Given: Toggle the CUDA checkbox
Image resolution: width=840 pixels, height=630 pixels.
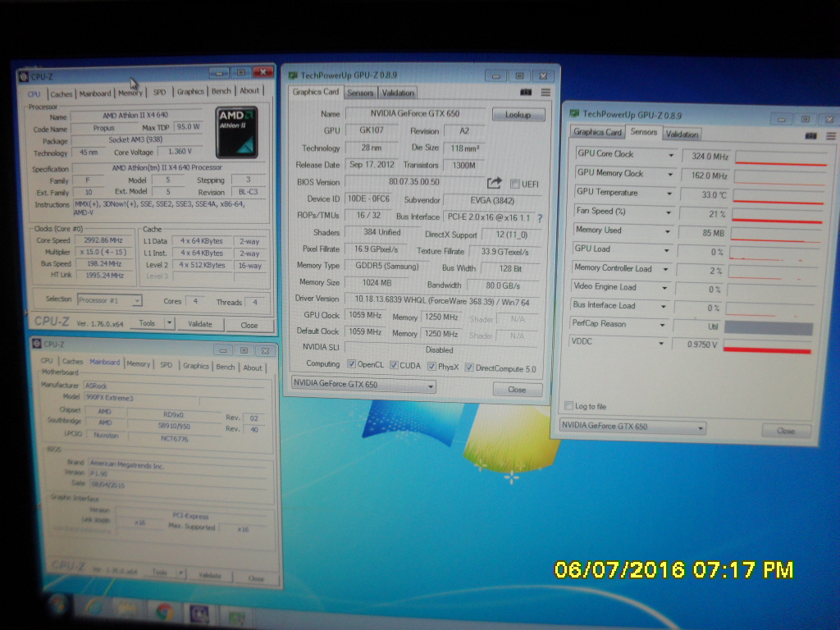Looking at the screenshot, I should coord(394,365).
